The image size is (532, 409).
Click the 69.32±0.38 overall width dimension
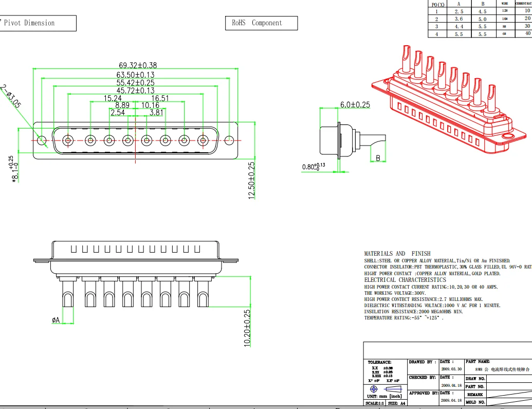tap(138, 65)
